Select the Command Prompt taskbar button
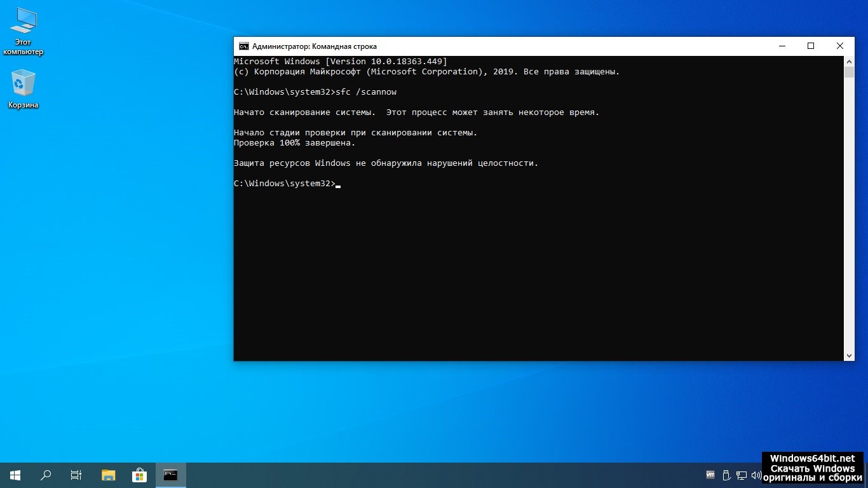Screen dimensions: 868x488 pyautogui.click(x=170, y=475)
